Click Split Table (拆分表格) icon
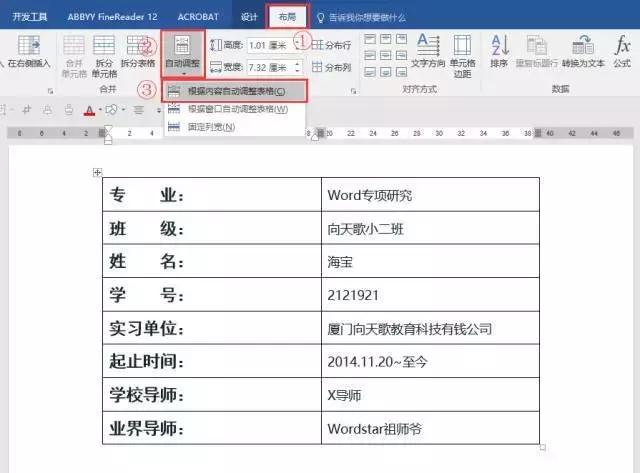The width and height of the screenshot is (640, 473). coord(137,45)
